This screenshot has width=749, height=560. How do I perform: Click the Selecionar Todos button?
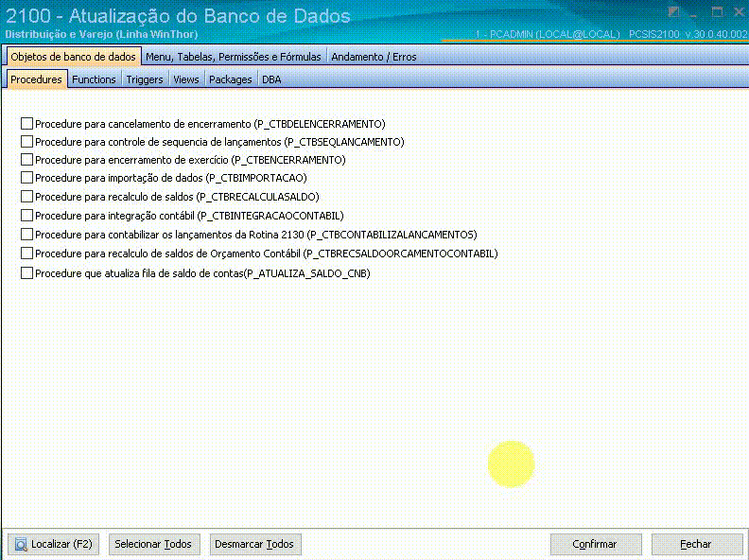pyautogui.click(x=153, y=544)
